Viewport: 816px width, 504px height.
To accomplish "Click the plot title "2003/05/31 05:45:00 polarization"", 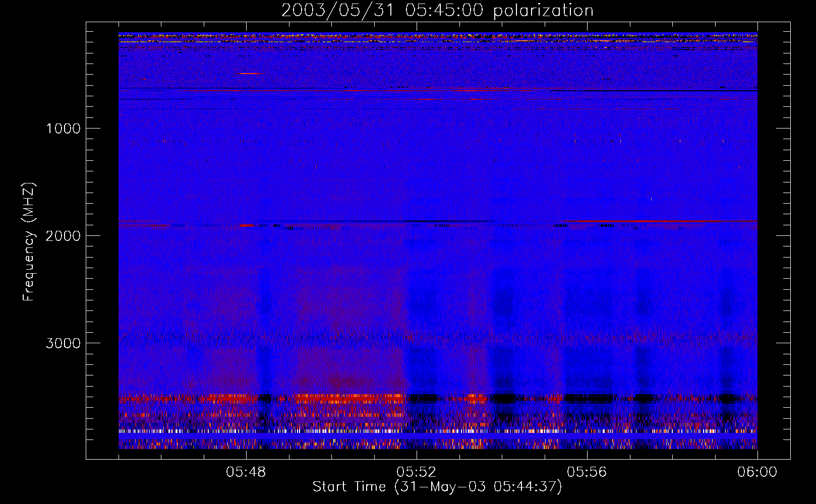I will tap(437, 10).
